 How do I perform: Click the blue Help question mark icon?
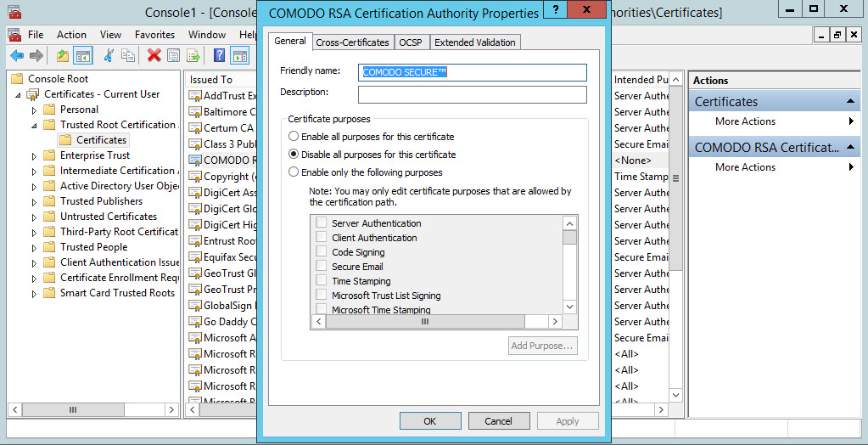tap(219, 55)
